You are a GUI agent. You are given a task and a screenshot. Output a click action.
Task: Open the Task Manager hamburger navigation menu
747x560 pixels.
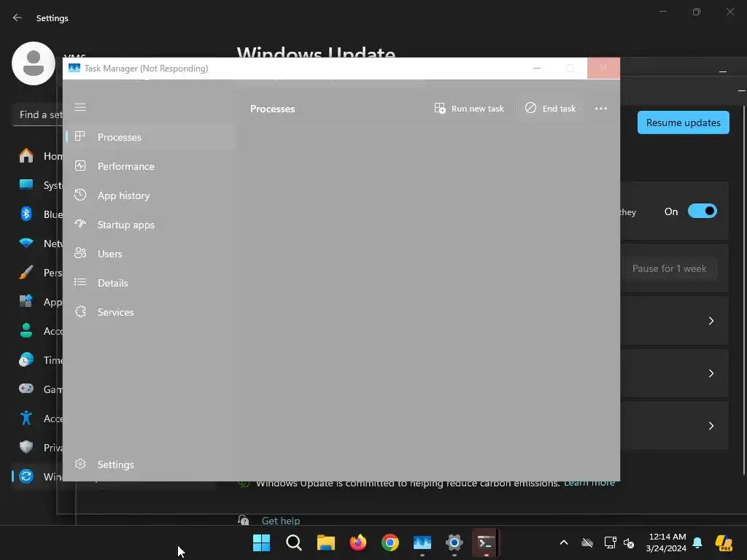80,107
